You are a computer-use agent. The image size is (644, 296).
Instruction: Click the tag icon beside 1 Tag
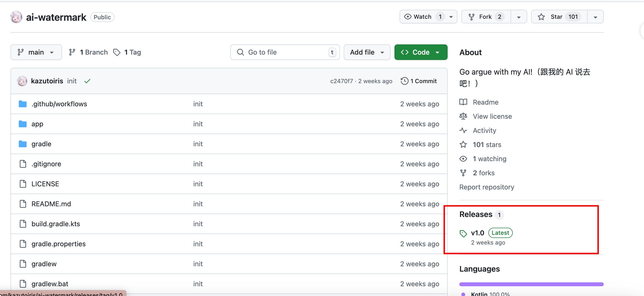point(117,52)
